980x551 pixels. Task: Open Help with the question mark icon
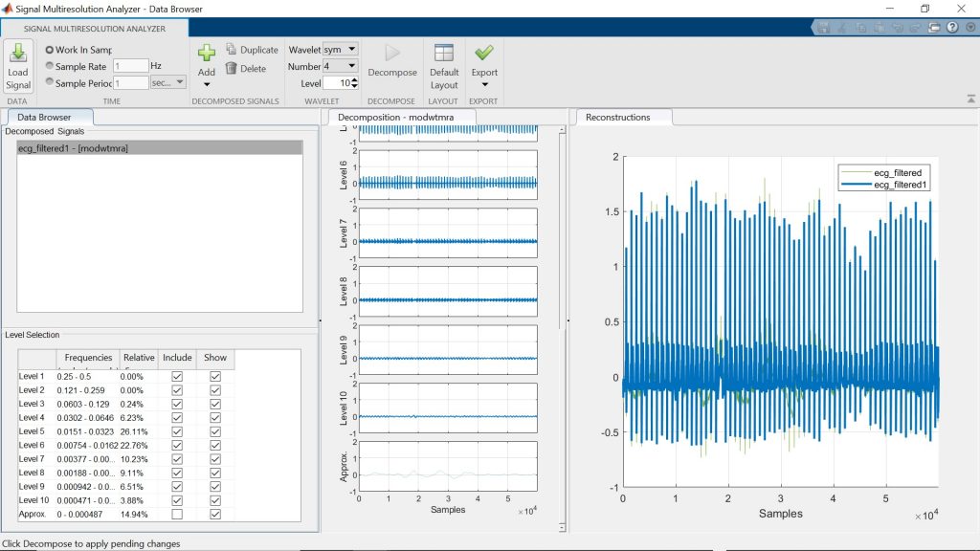[x=952, y=28]
